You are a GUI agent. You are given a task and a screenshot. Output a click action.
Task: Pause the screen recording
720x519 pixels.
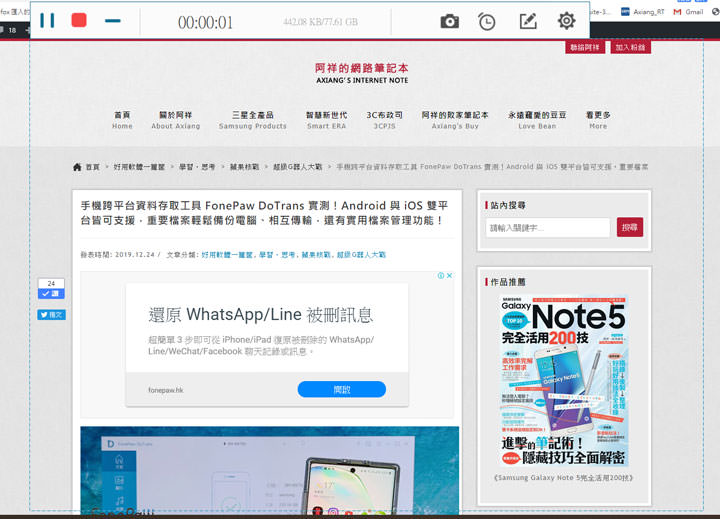point(47,21)
